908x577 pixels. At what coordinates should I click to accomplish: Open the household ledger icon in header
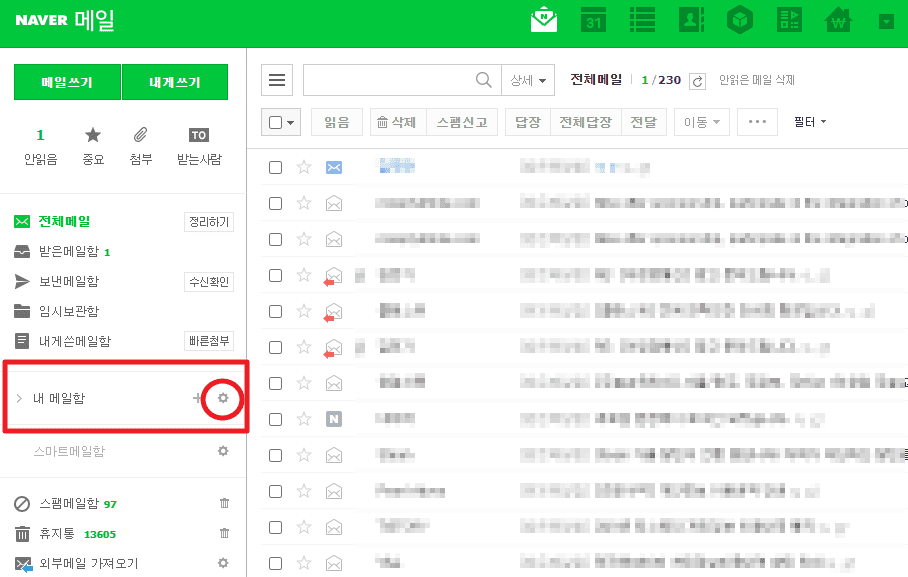789,20
